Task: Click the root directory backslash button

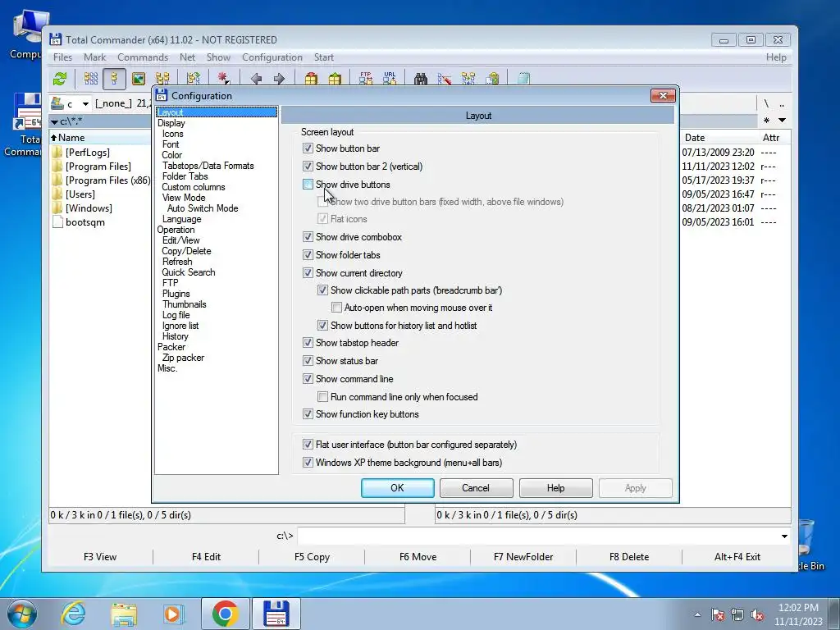Action: [766, 103]
